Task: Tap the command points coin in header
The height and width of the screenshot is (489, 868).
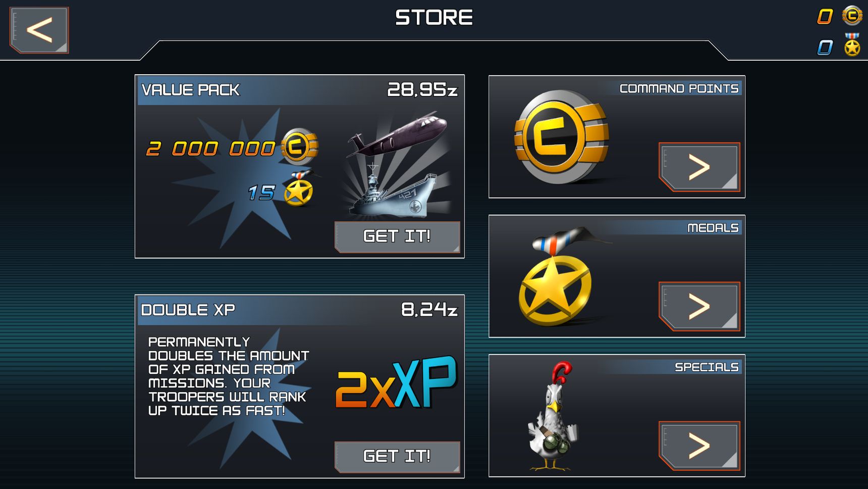Action: point(852,16)
